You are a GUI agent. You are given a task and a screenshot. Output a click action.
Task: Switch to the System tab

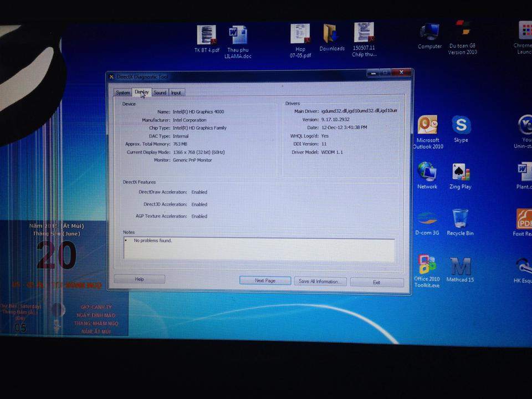coord(123,93)
